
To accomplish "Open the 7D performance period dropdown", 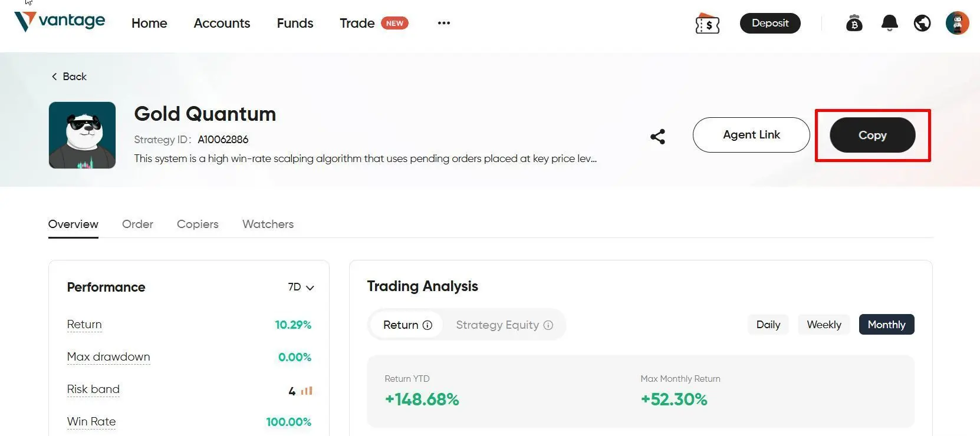I will tap(301, 287).
